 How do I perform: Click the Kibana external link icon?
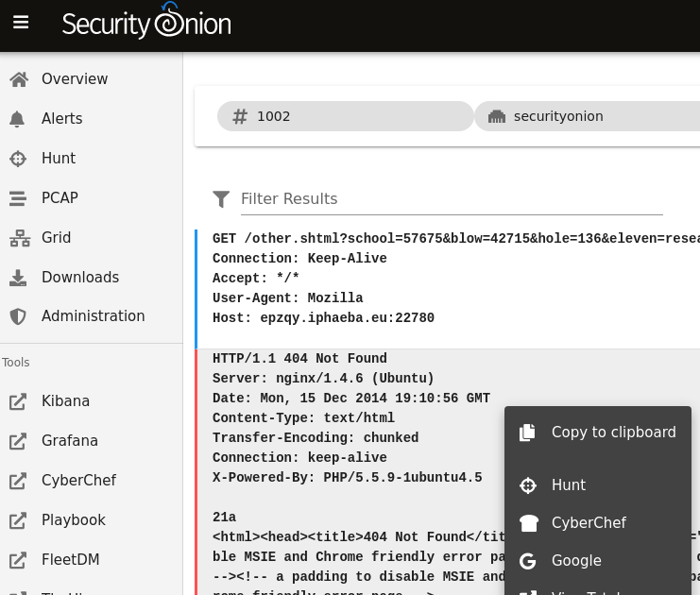coord(18,401)
